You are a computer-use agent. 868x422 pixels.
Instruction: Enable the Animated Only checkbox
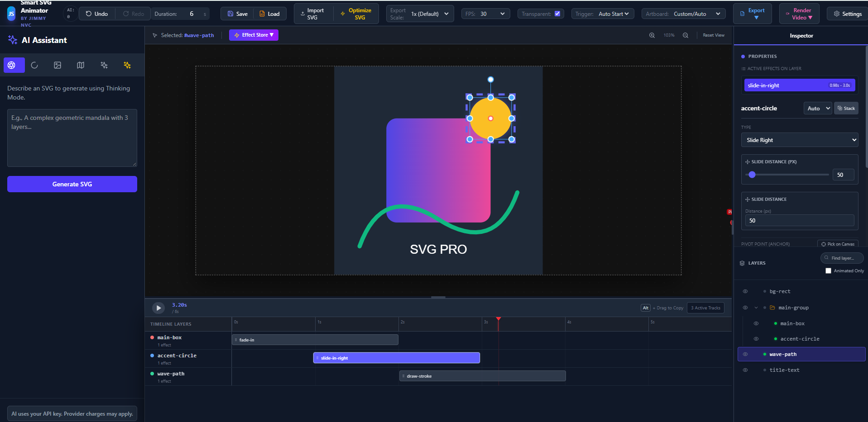coord(828,271)
